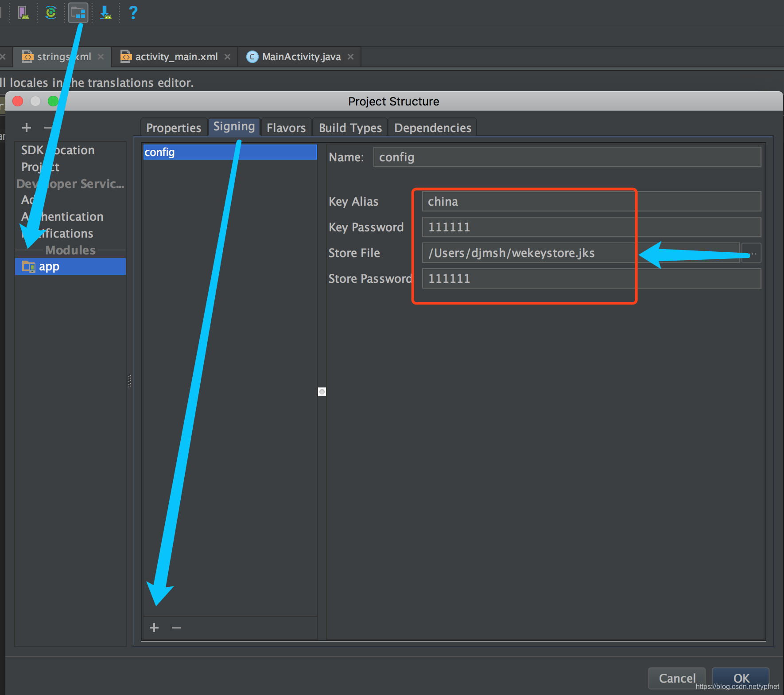
Task: Click the sidebar splitter drag handle
Action: [130, 381]
